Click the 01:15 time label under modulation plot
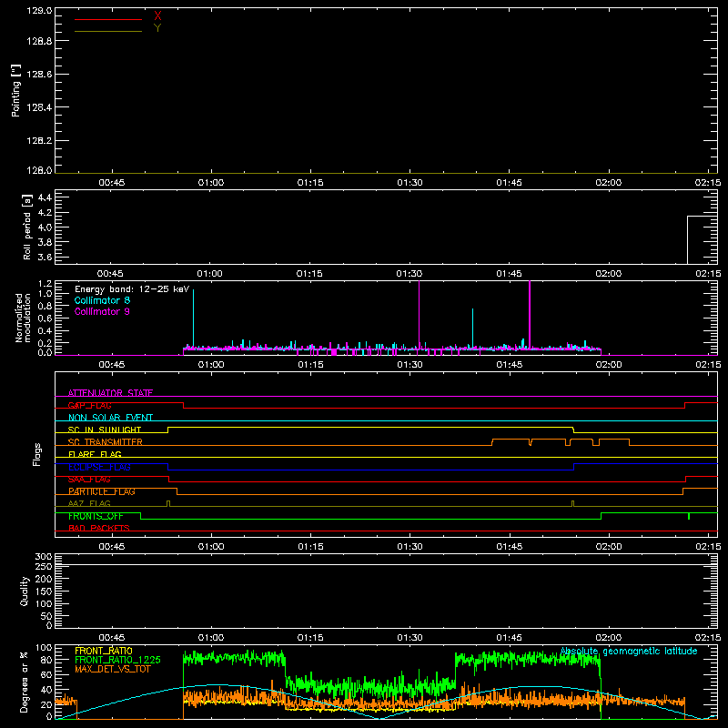Viewport: 728px width, 728px height. pyautogui.click(x=310, y=365)
